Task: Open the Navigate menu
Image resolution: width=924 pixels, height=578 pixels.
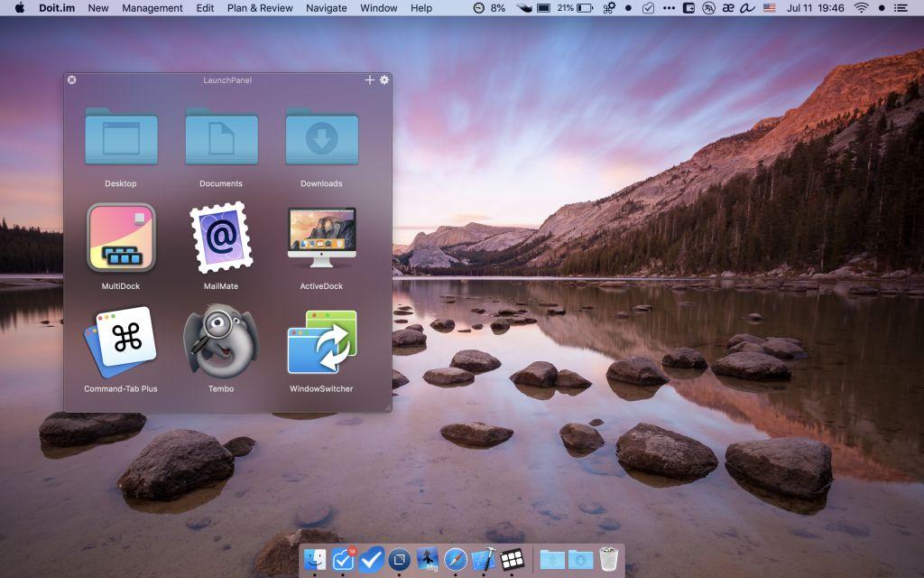Action: point(327,8)
